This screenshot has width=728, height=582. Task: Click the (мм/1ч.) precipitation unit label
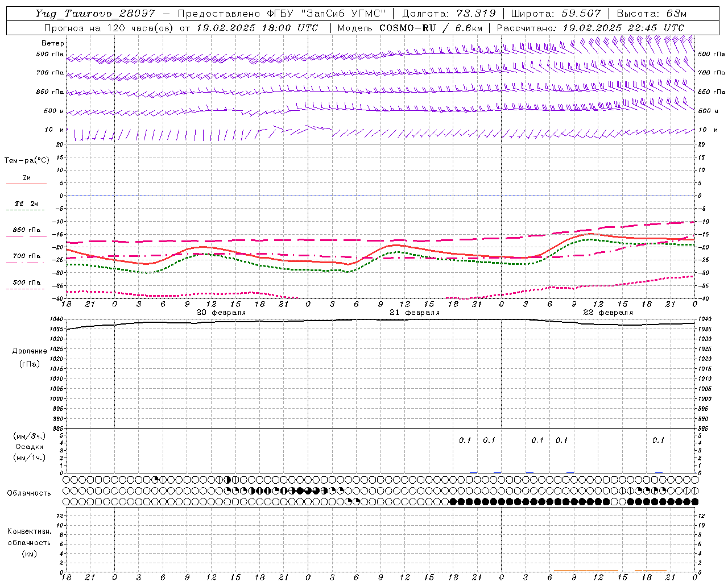pos(30,458)
